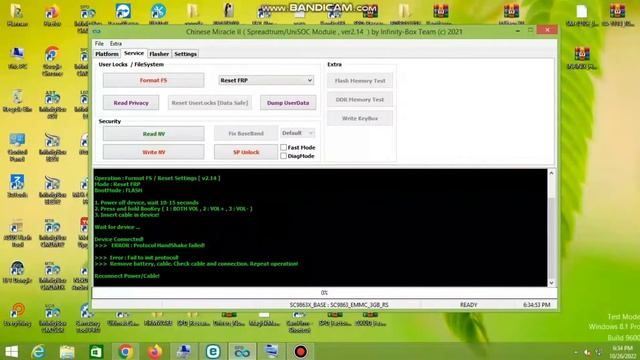Click the log scrollbar down arrow
The image size is (640, 360).
[x=551, y=282]
